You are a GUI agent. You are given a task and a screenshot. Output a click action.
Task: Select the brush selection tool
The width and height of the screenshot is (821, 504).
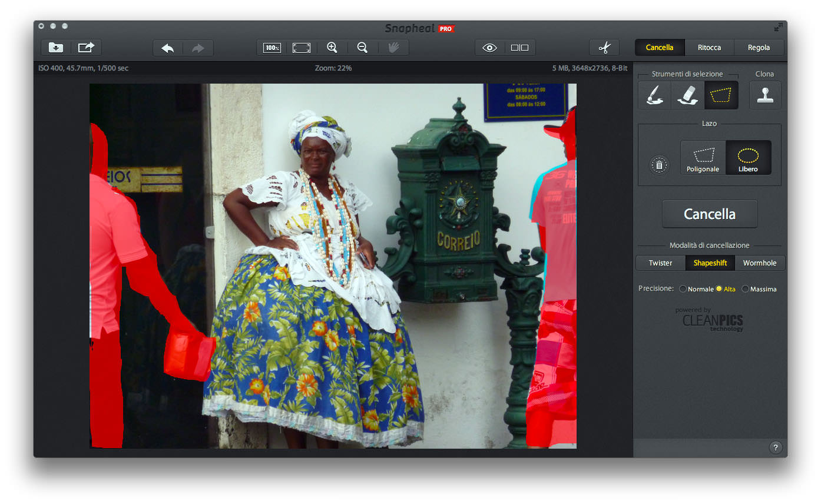654,95
